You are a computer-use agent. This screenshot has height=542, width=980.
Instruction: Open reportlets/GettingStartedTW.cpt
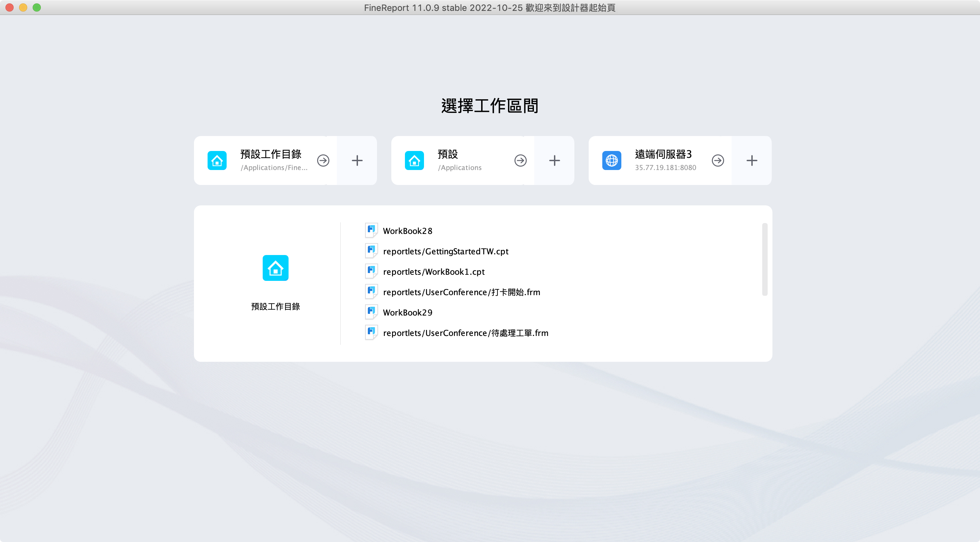pyautogui.click(x=445, y=251)
